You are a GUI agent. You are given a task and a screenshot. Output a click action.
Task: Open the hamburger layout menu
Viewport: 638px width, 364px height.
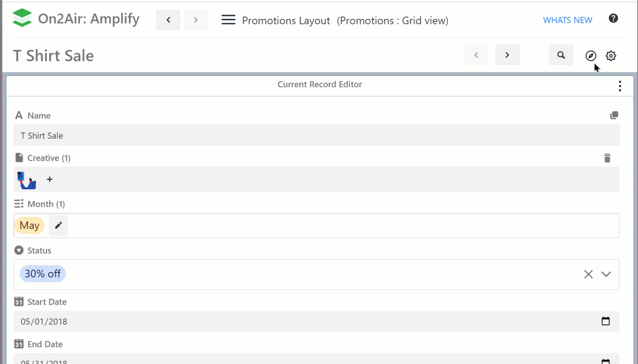(228, 20)
